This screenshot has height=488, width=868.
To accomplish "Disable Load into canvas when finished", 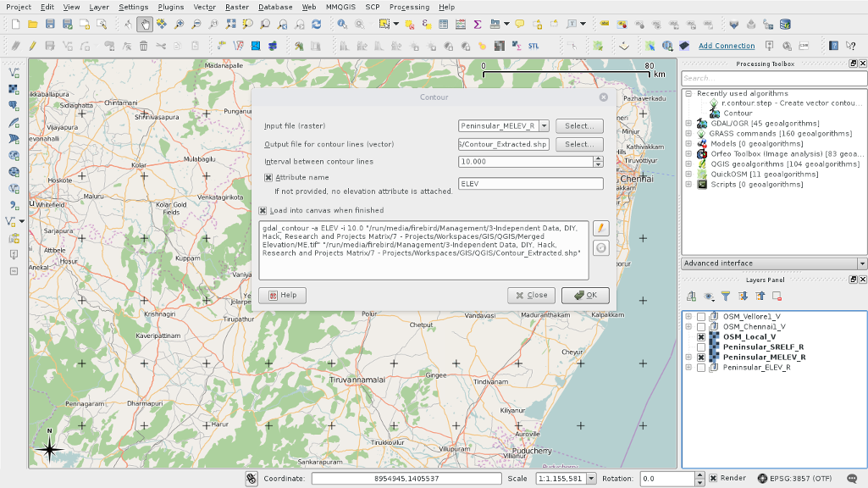I will [x=263, y=210].
